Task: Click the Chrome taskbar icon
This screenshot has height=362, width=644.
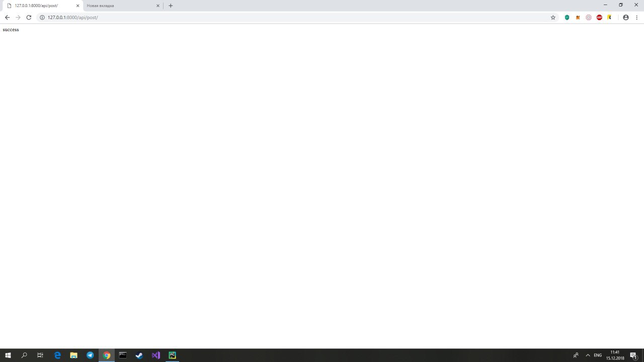Action: pos(107,355)
